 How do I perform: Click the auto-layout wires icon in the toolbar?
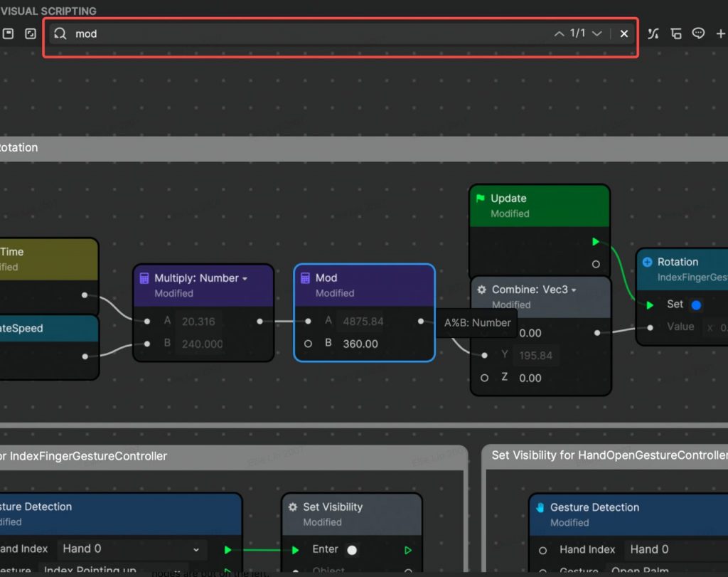coord(653,33)
